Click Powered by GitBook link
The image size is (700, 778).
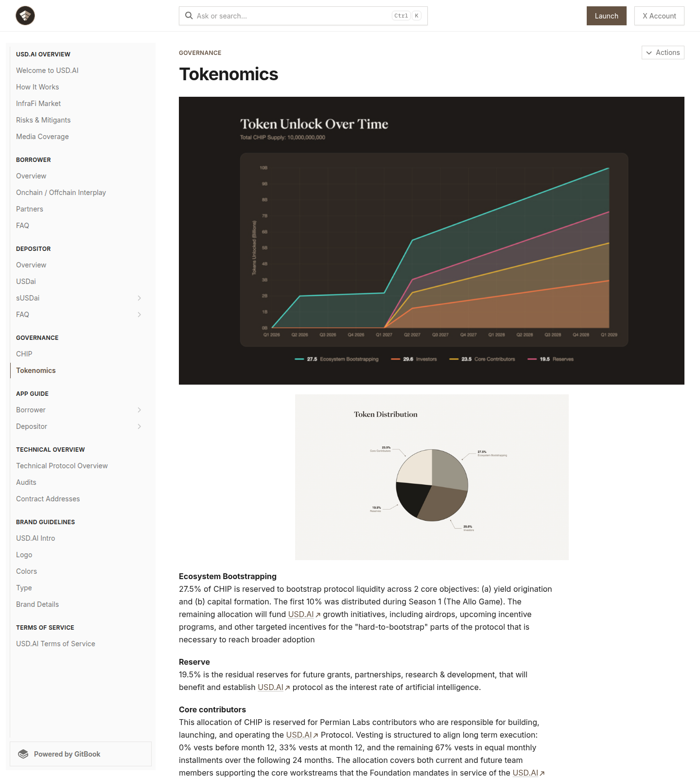pos(67,754)
